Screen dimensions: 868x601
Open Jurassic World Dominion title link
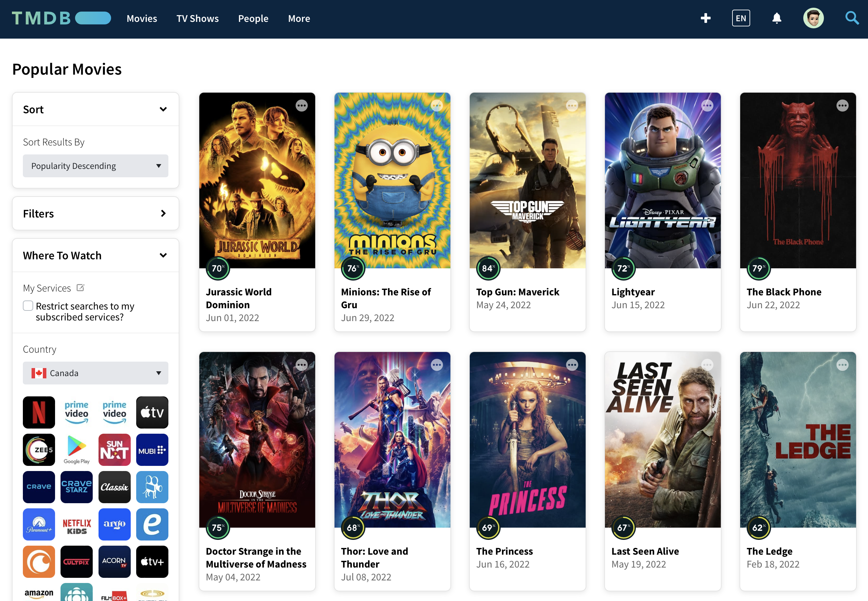tap(239, 298)
